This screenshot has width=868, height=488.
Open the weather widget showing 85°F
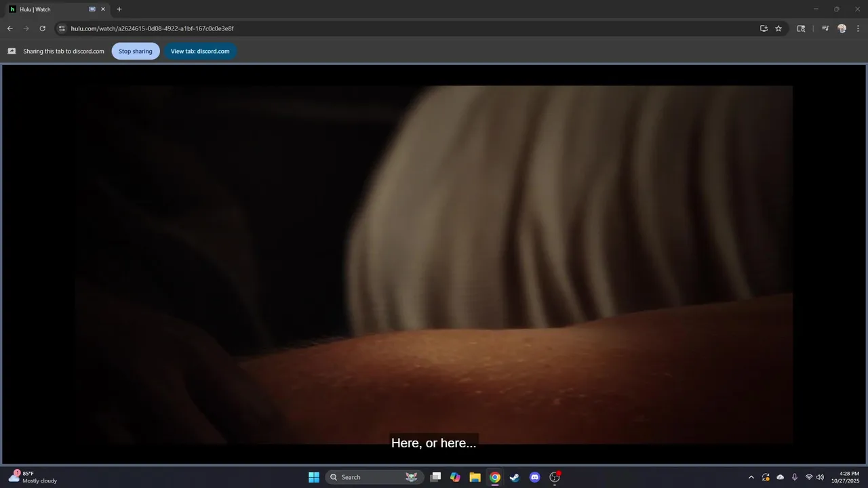coord(33,477)
